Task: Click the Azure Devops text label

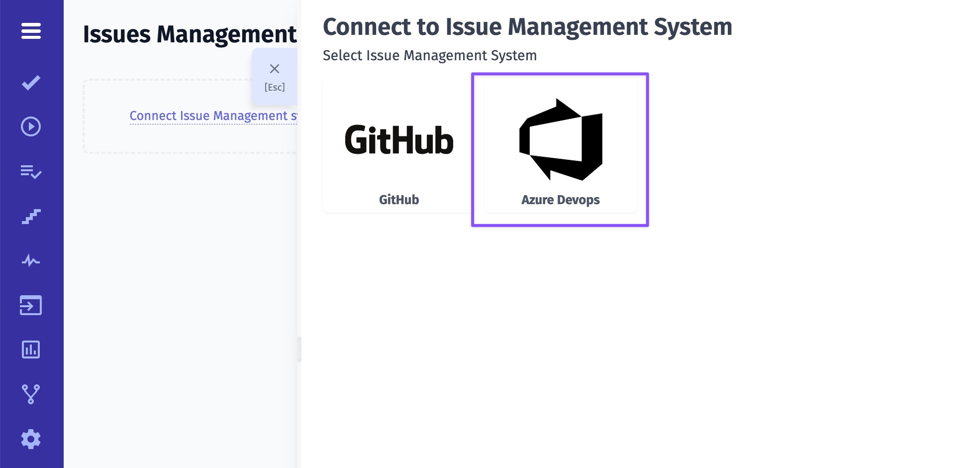Action: tap(561, 200)
